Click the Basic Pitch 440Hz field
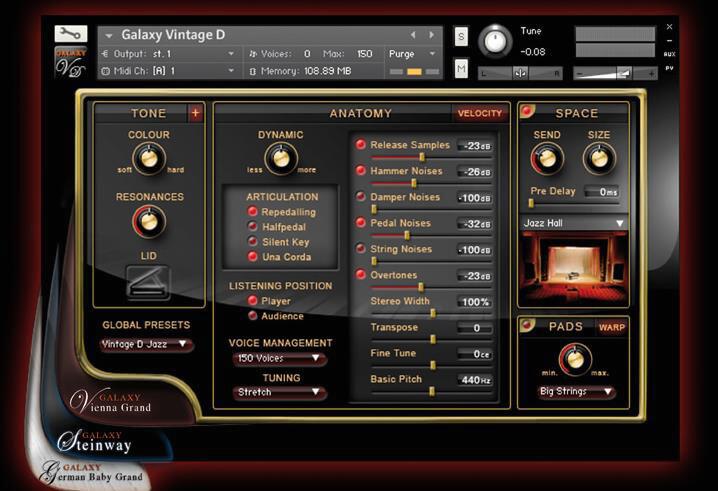718x491 pixels. [x=475, y=380]
